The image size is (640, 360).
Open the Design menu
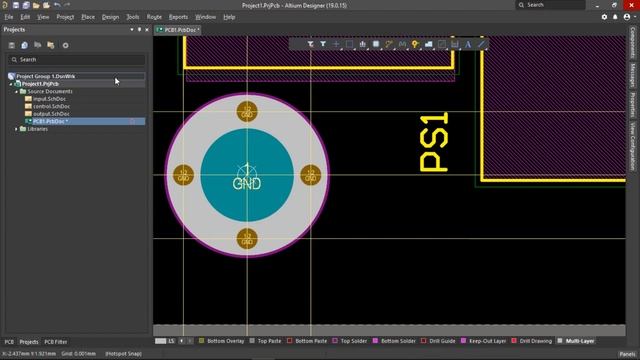[x=110, y=17]
